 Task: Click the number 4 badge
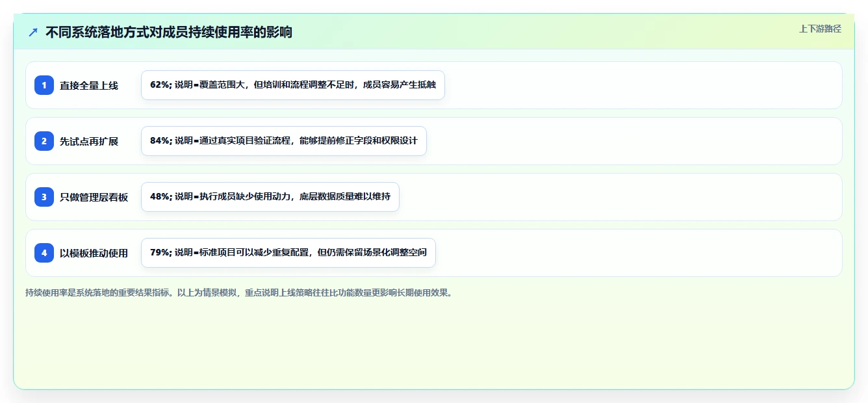coord(44,253)
